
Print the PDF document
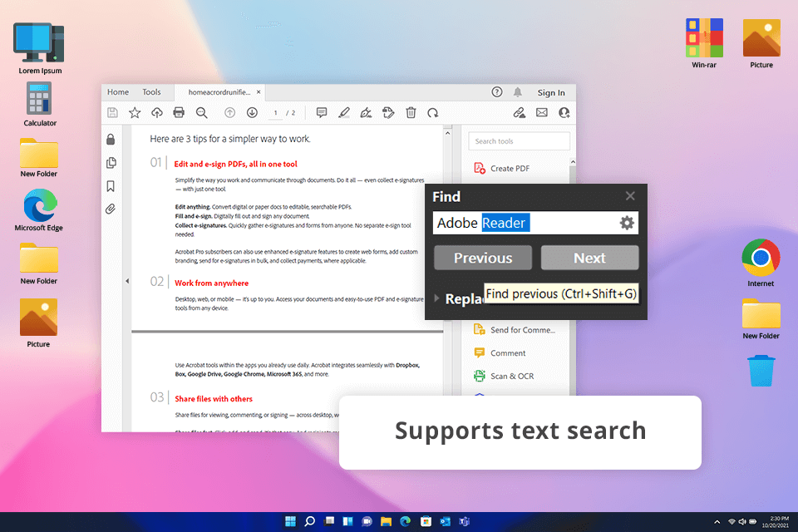pyautogui.click(x=179, y=112)
